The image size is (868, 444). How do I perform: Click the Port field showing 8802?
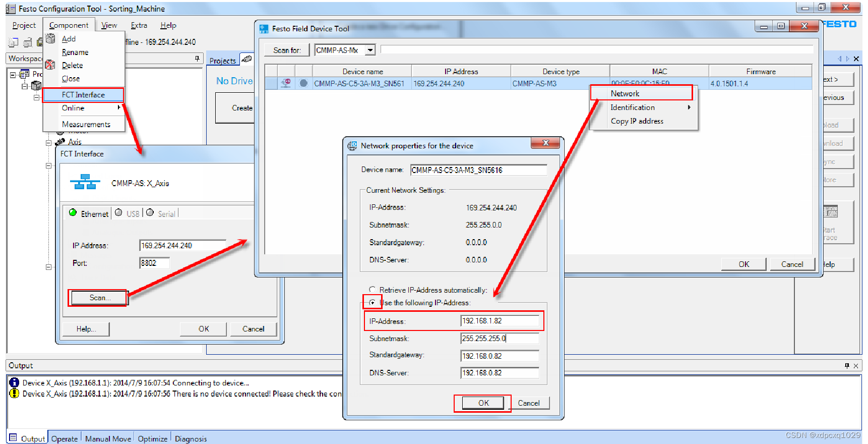(154, 263)
